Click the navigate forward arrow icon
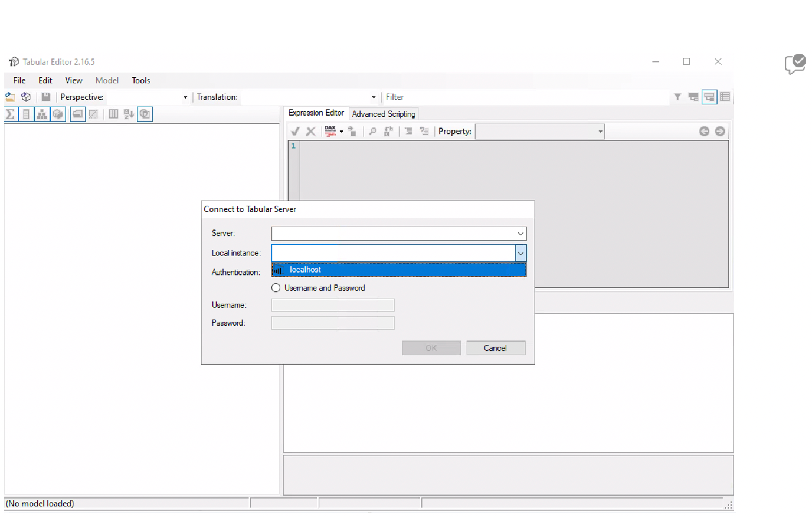The image size is (812, 528). click(720, 131)
